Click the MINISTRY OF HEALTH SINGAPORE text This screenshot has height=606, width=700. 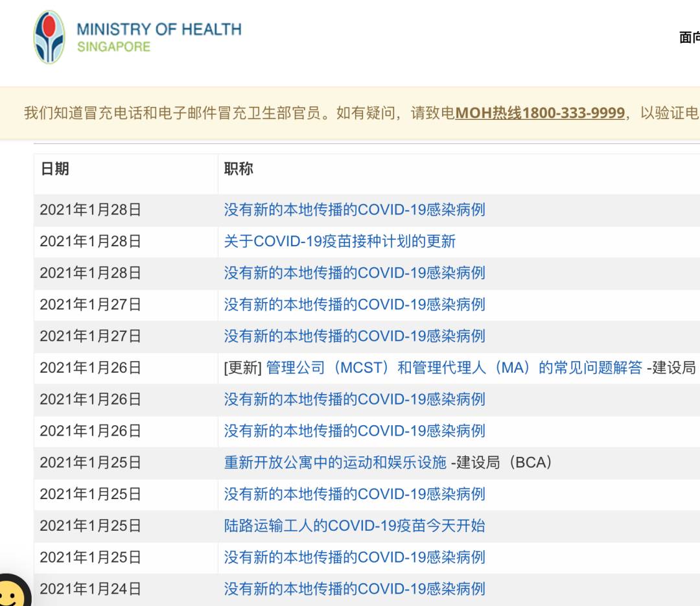point(159,38)
